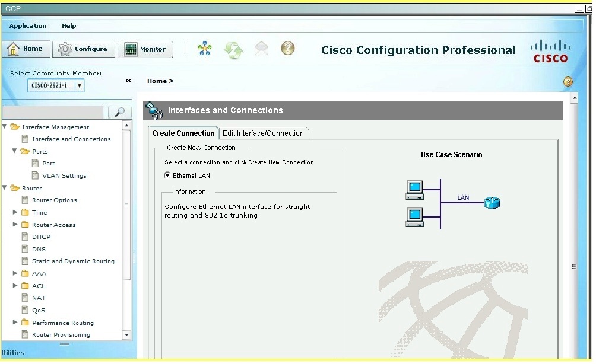
Task: Switch to the Create Connection tab
Action: tap(183, 133)
